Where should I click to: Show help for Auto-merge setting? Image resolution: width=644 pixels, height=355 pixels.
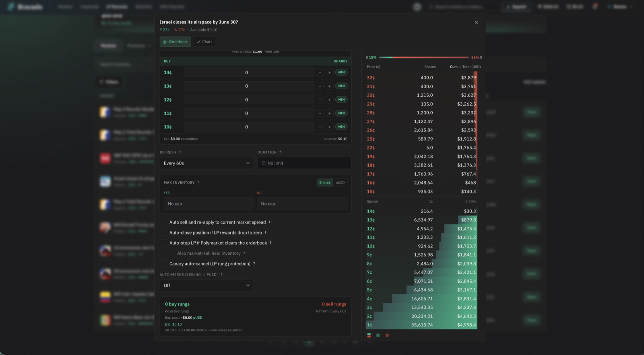(221, 274)
